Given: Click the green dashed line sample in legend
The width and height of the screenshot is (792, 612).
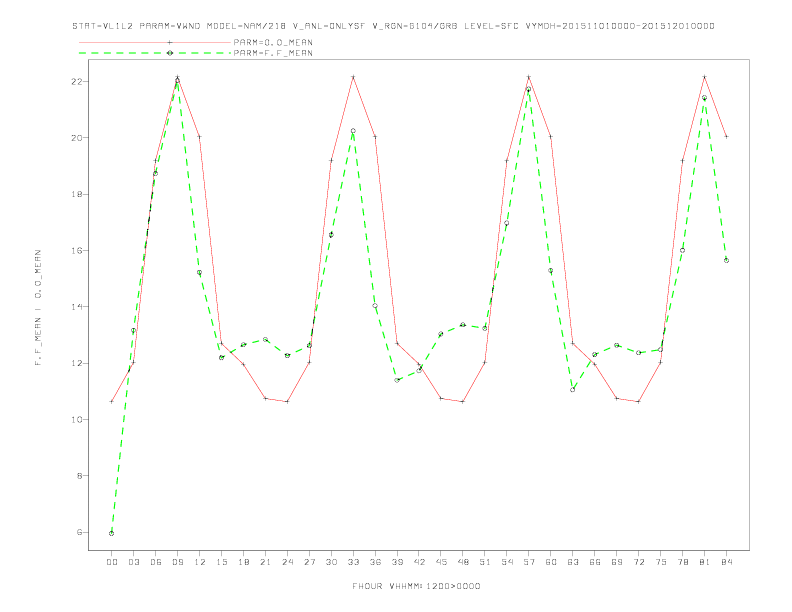Looking at the screenshot, I should [x=155, y=53].
